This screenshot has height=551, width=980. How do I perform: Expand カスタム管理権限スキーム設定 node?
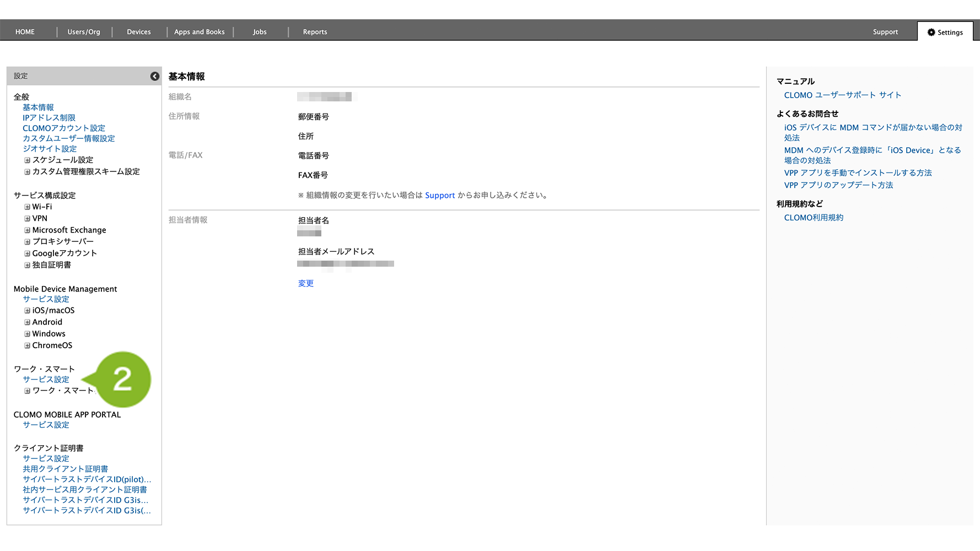(27, 172)
